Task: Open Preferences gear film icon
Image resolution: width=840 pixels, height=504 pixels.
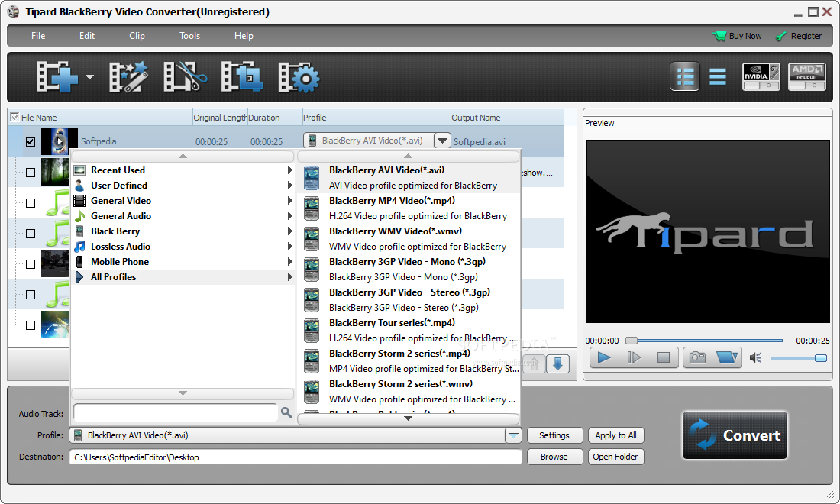Action: click(299, 77)
